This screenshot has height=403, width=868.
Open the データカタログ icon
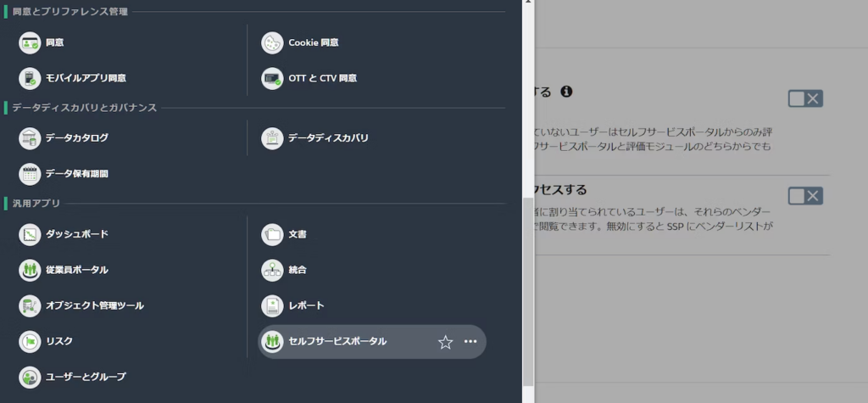coord(31,138)
